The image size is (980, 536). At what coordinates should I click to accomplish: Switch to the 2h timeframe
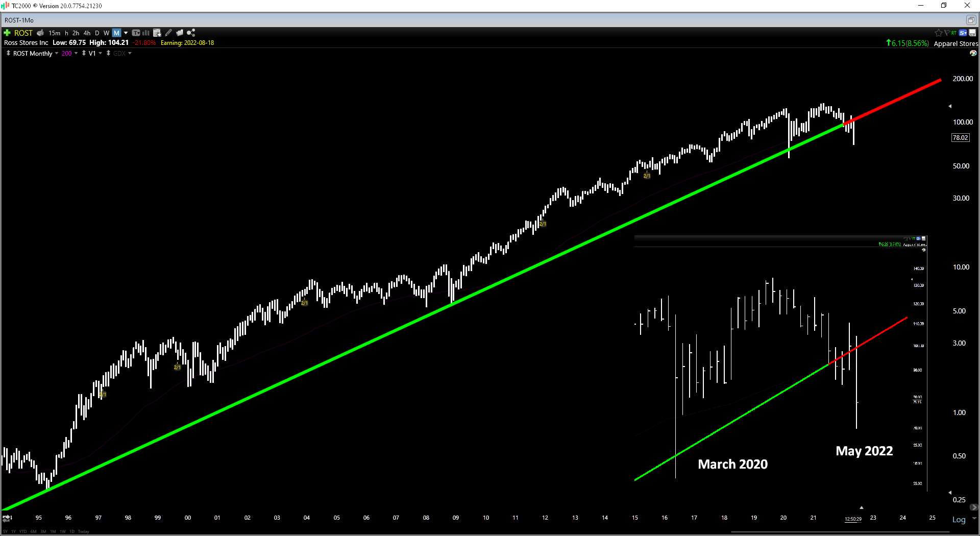[76, 33]
